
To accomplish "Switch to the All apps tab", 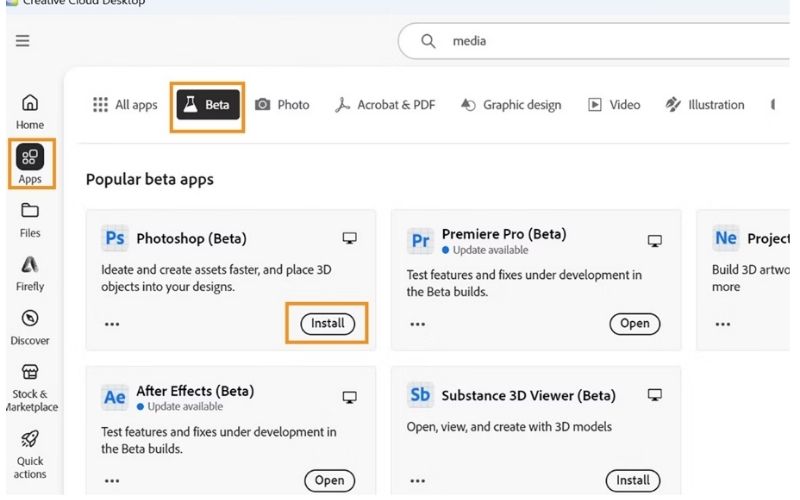I will [x=125, y=105].
